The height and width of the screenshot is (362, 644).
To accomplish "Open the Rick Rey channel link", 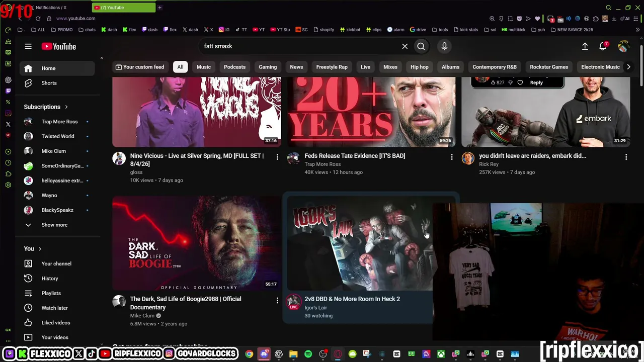I will pyautogui.click(x=489, y=164).
